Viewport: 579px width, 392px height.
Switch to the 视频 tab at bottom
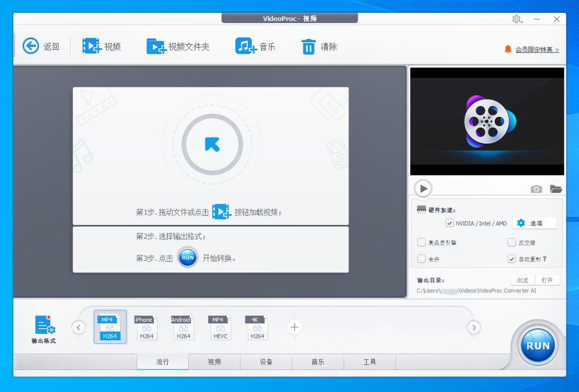tap(214, 362)
